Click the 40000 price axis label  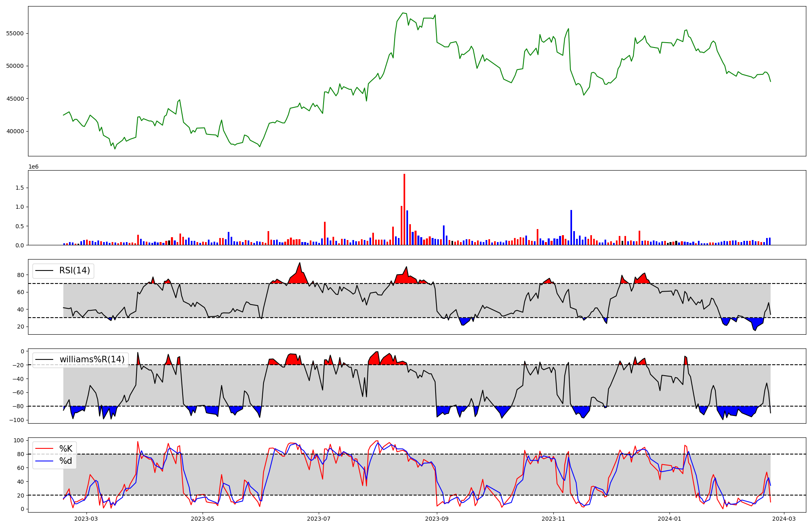(x=15, y=131)
